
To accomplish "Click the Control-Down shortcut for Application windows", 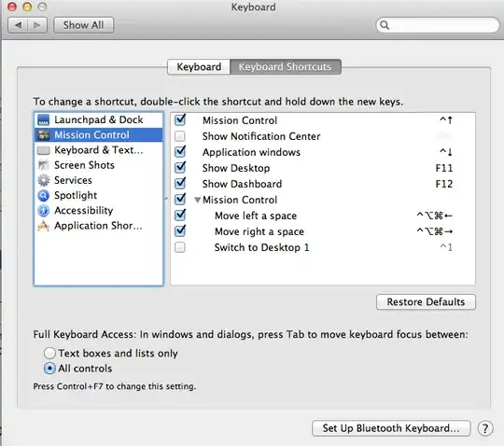I will click(446, 152).
